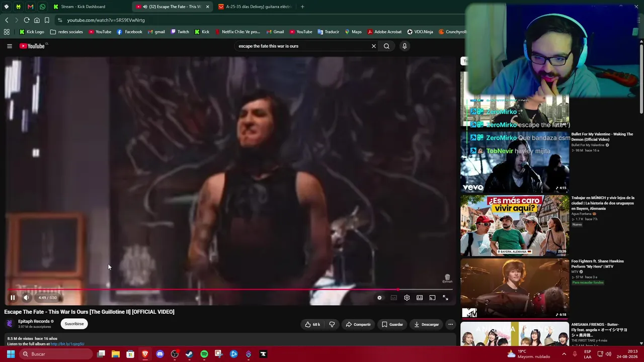This screenshot has height=362, width=644.
Task: Open video player settings gear
Action: click(x=407, y=298)
